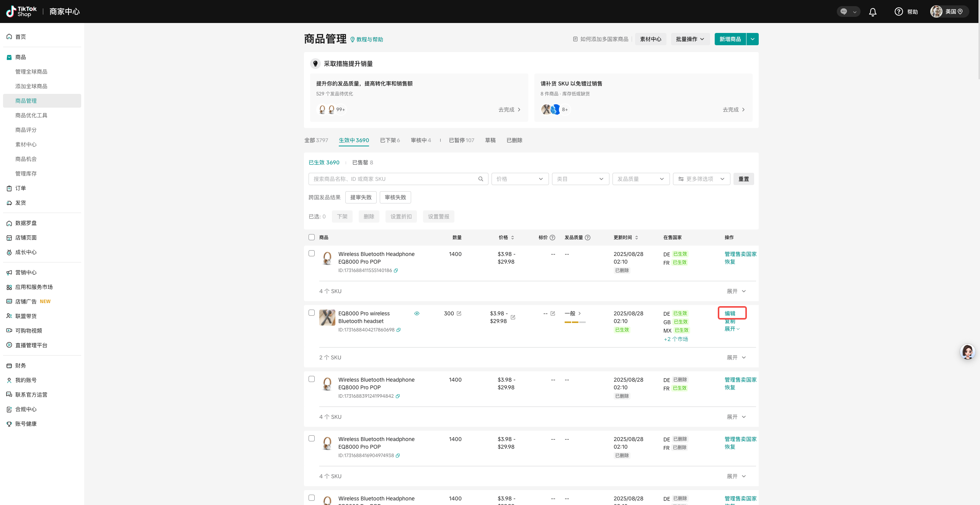The width and height of the screenshot is (980, 505).
Task: Toggle eye visibility icon on EQ8000 Pro wireless headset
Action: (x=417, y=313)
